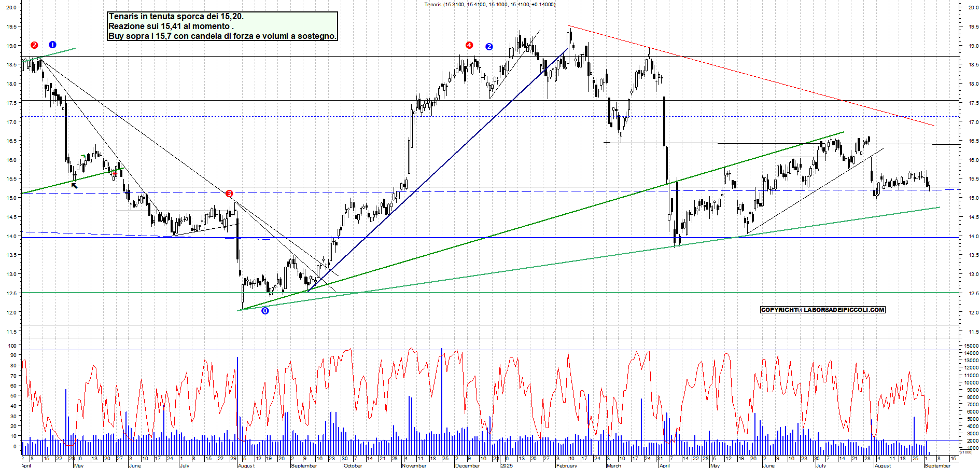
Task: Click the 100 level on the oscillator scale
Action: pyautogui.click(x=12, y=346)
